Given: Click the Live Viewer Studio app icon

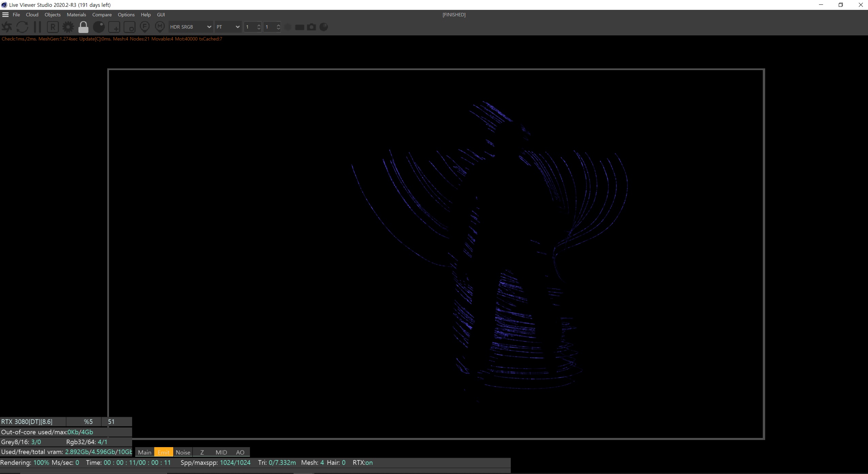Looking at the screenshot, I should point(4,5).
